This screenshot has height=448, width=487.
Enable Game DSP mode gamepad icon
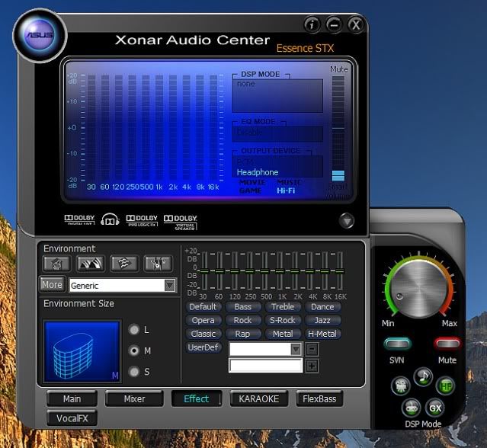(x=412, y=408)
